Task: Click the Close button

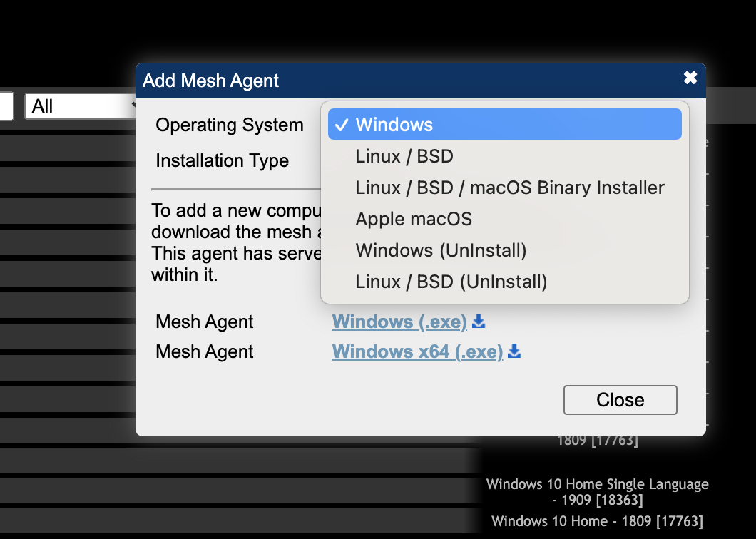Action: tap(620, 399)
